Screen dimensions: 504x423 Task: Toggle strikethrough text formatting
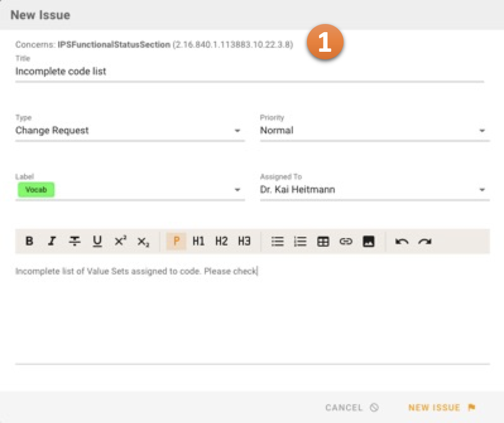pyautogui.click(x=75, y=241)
